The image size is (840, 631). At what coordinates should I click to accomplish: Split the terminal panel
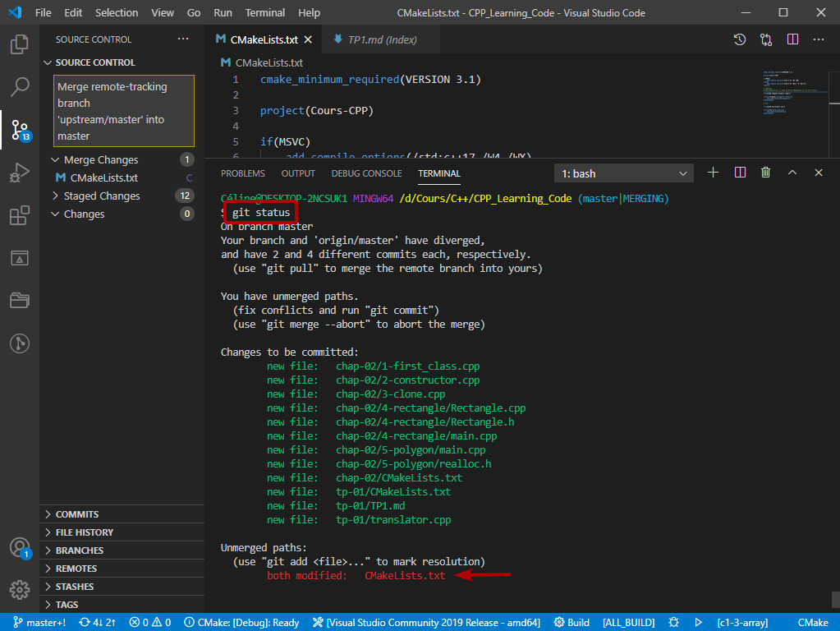tap(740, 173)
